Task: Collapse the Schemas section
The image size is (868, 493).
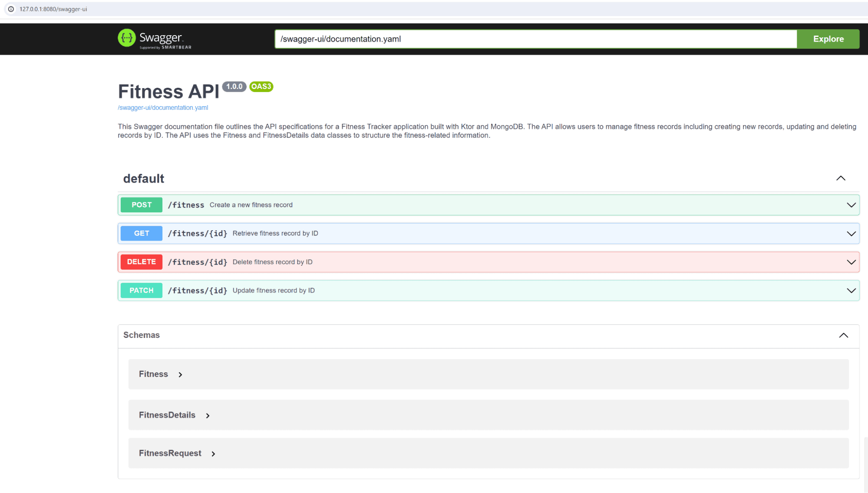Action: 844,335
